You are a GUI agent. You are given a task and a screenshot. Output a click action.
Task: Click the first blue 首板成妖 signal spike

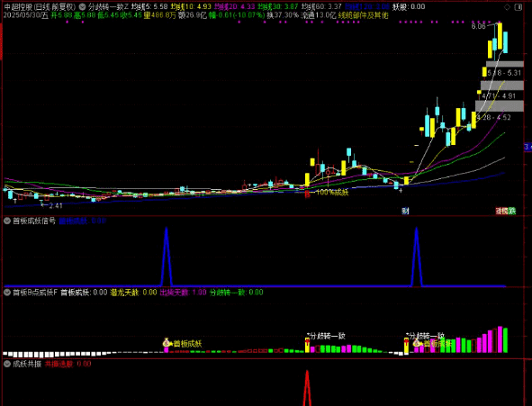coord(167,256)
